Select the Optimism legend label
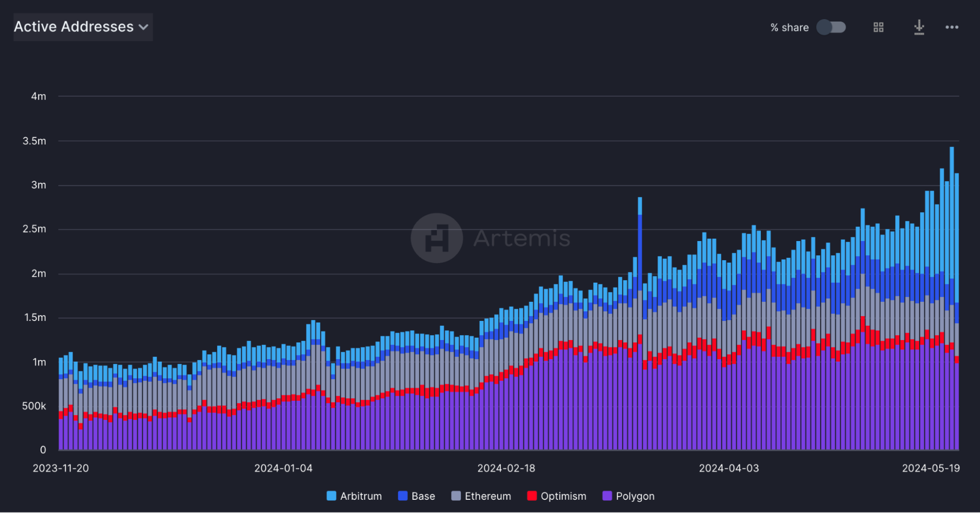Viewport: 980px width, 513px height. tap(563, 496)
